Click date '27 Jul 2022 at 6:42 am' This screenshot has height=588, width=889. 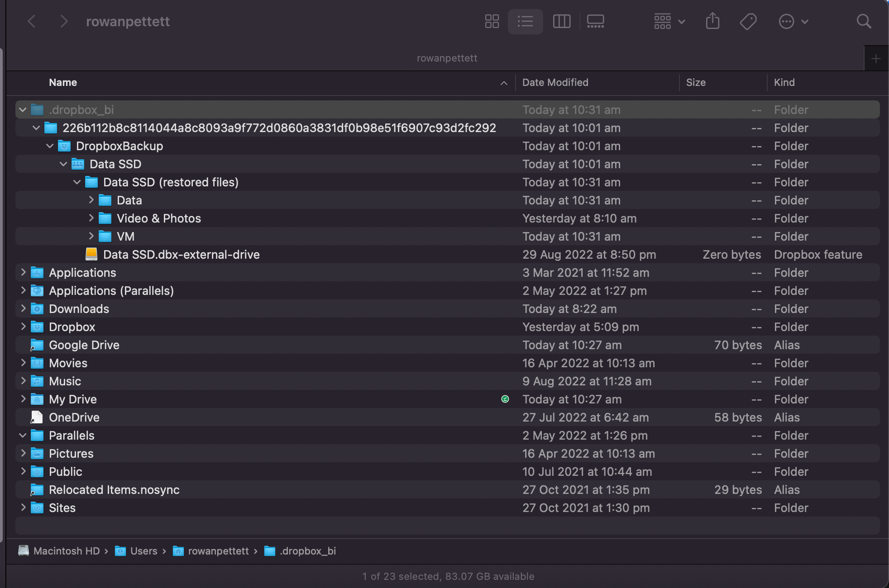(x=586, y=417)
